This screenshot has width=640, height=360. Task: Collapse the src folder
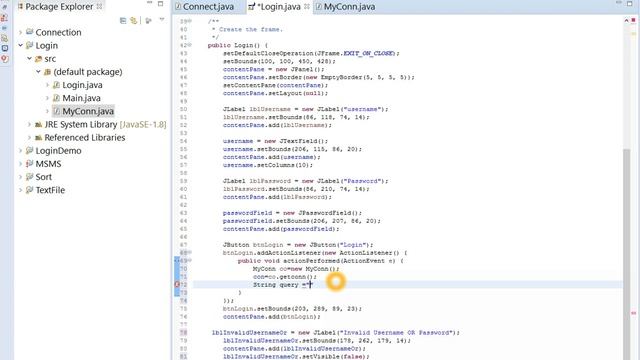click(x=29, y=58)
